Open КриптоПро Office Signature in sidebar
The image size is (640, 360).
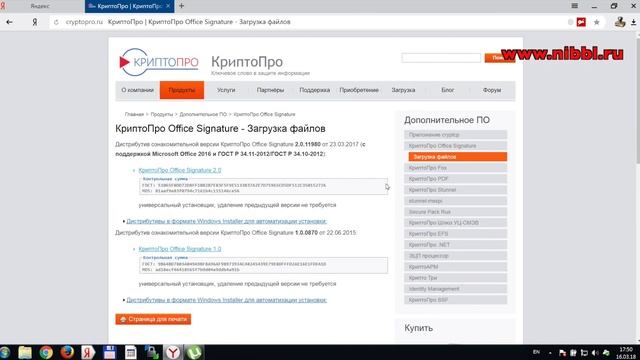(x=456, y=146)
